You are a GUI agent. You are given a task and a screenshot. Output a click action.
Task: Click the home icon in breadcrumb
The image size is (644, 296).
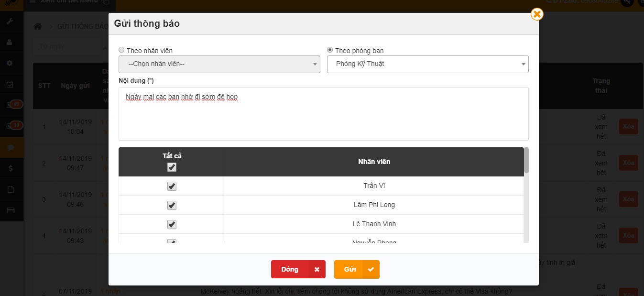point(38,26)
